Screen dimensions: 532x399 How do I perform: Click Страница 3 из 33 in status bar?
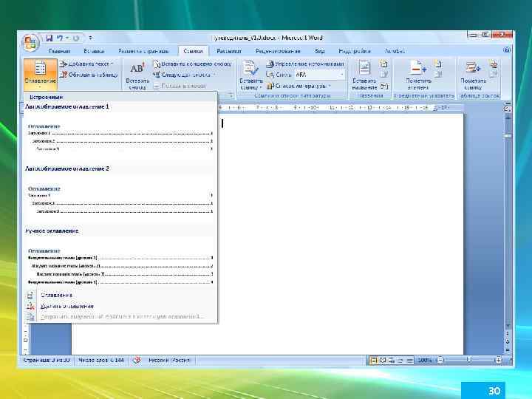(x=47, y=360)
